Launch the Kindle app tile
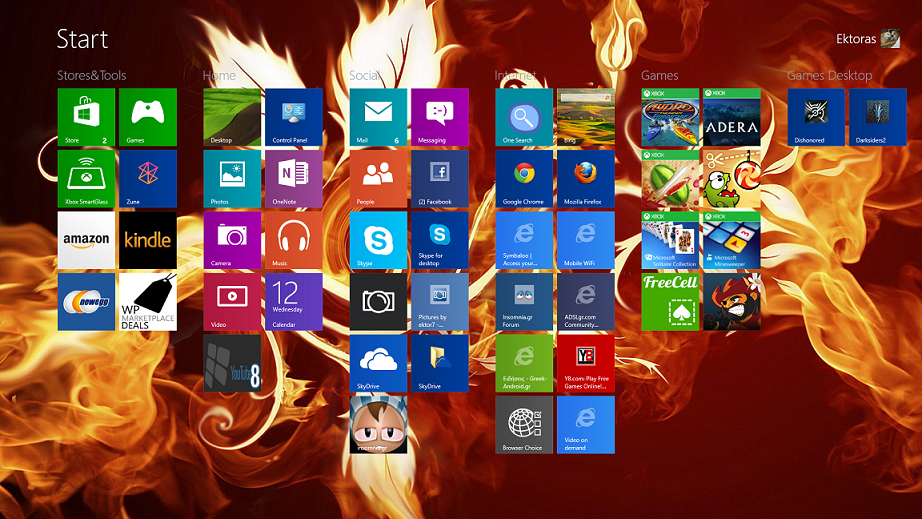 148,240
